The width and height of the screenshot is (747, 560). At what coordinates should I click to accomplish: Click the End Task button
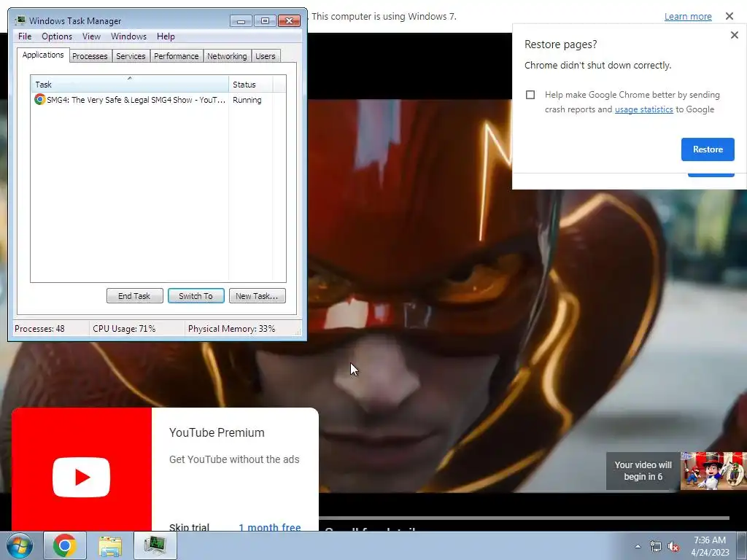click(x=134, y=296)
